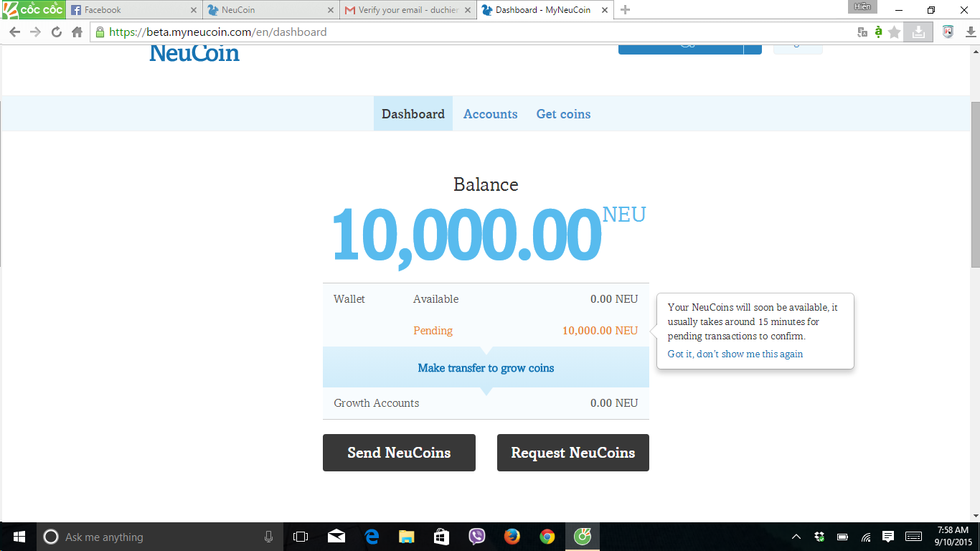Open the downloads arrow at toolbar end

(971, 32)
